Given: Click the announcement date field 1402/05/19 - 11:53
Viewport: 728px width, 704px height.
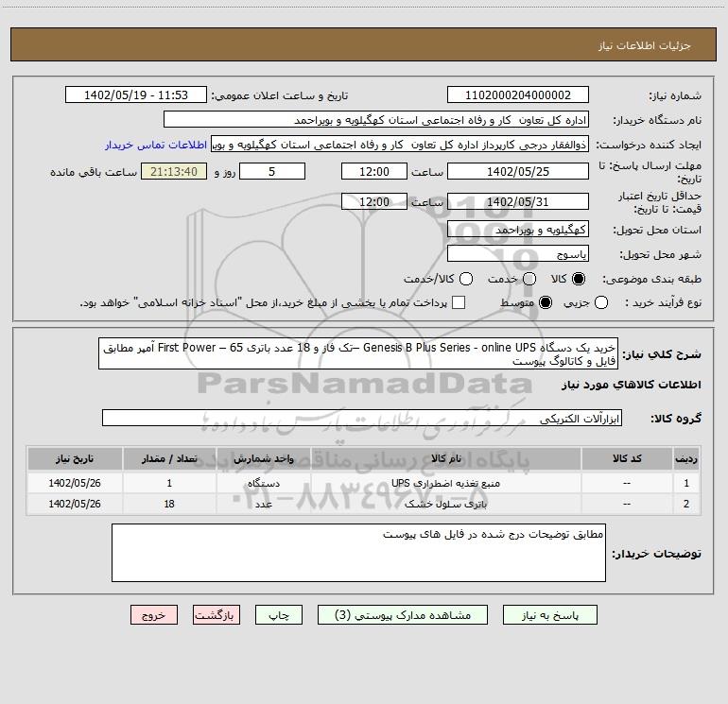Looking at the screenshot, I should [136, 94].
